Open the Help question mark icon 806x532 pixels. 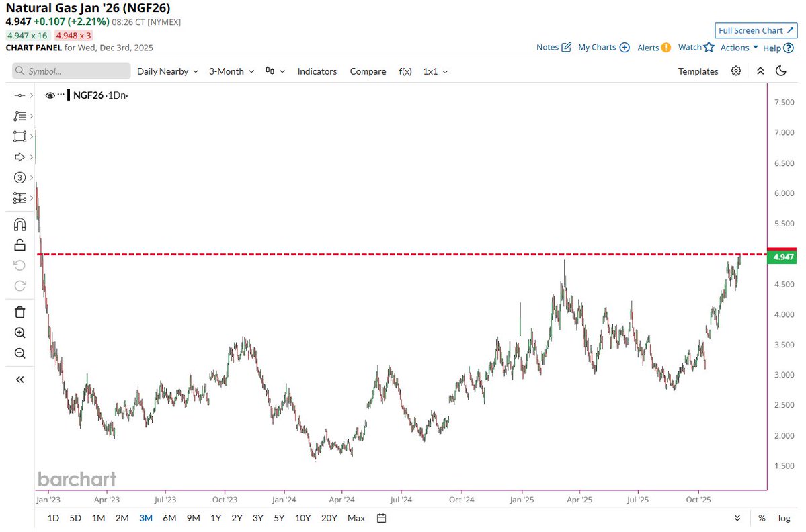pyautogui.click(x=789, y=48)
